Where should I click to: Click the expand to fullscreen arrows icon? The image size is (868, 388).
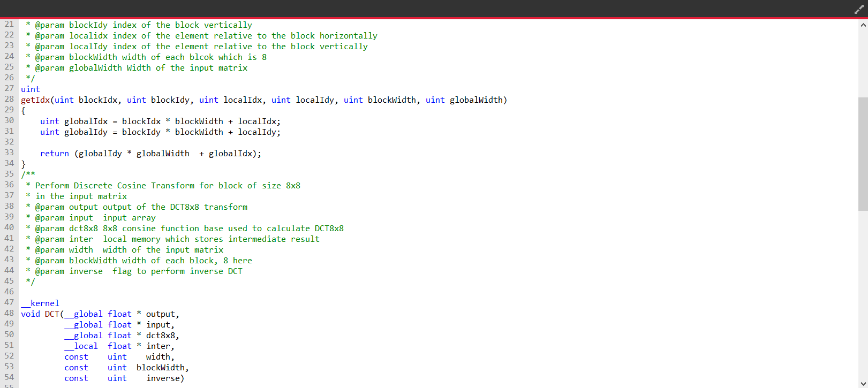[x=859, y=9]
